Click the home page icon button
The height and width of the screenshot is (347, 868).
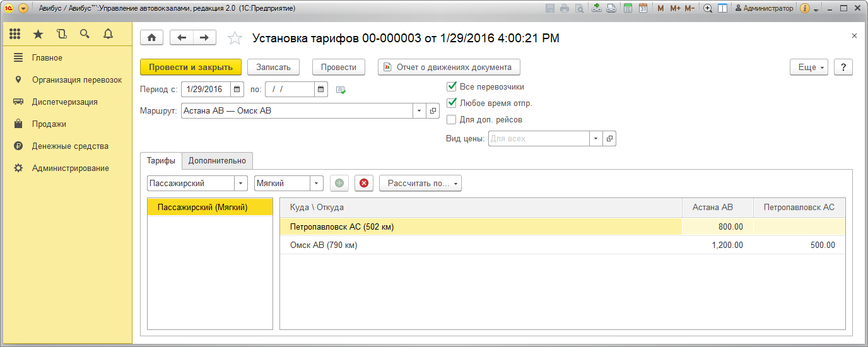pyautogui.click(x=151, y=38)
